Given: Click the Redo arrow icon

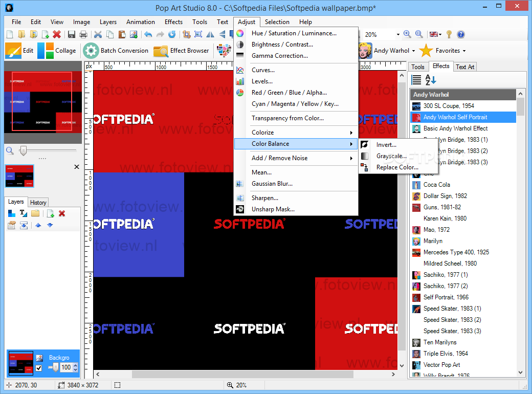Looking at the screenshot, I should pyautogui.click(x=160, y=34).
